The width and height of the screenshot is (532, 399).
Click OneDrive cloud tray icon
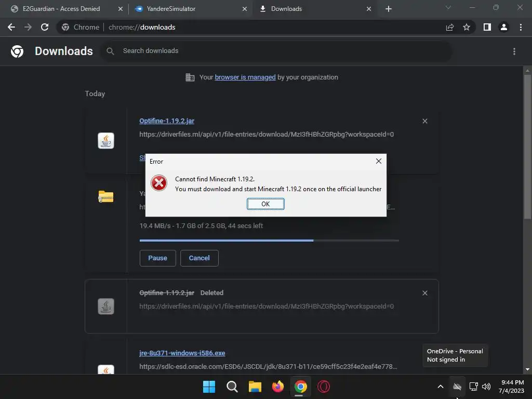(457, 387)
